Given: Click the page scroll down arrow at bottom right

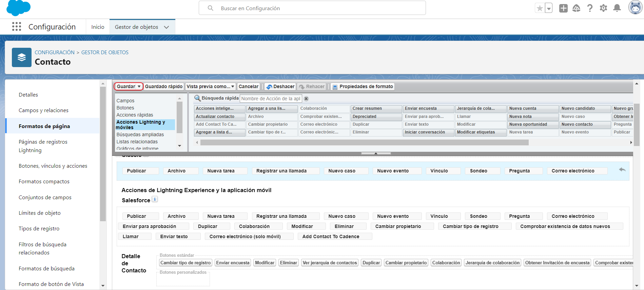Looking at the screenshot, I should click(637, 286).
